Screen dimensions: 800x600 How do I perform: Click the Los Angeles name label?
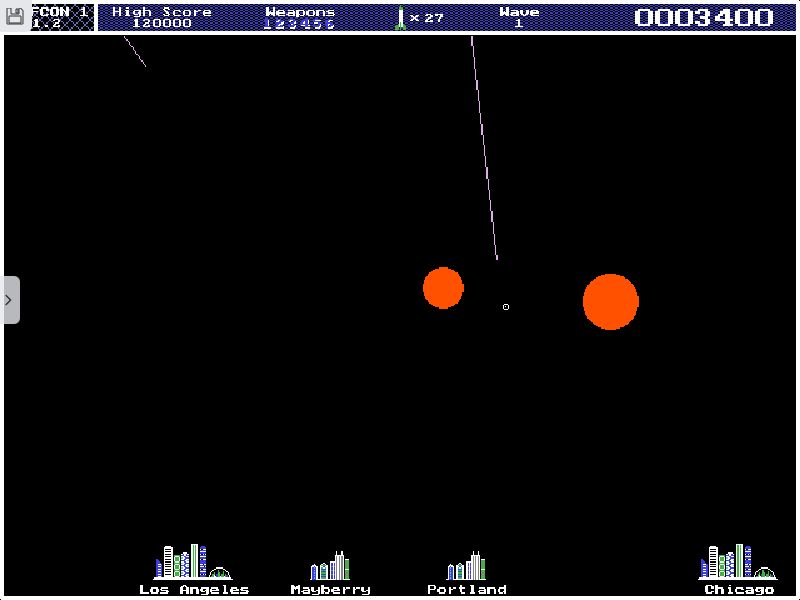click(194, 590)
